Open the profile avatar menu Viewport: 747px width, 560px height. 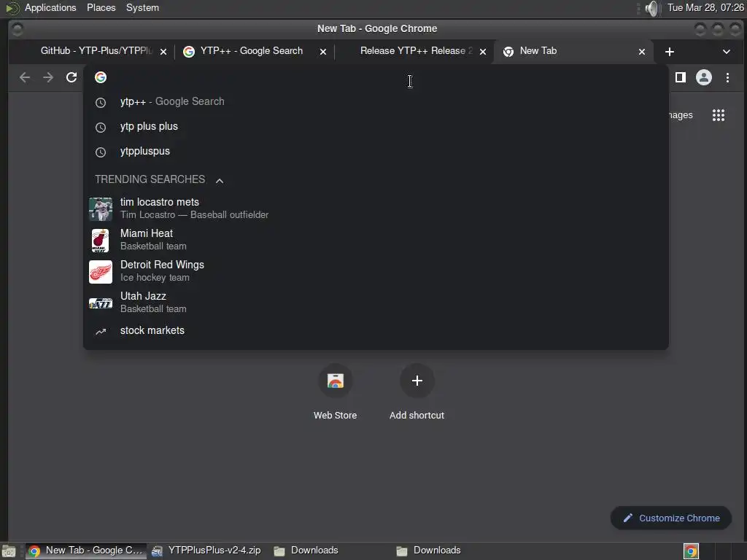click(704, 77)
